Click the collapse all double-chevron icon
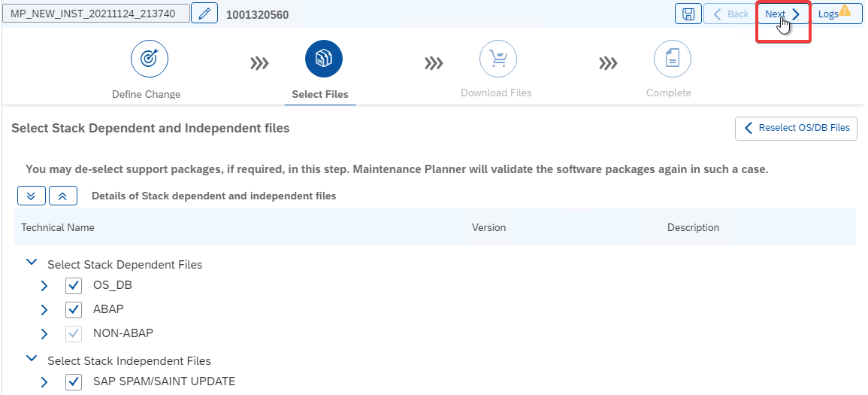 [63, 196]
